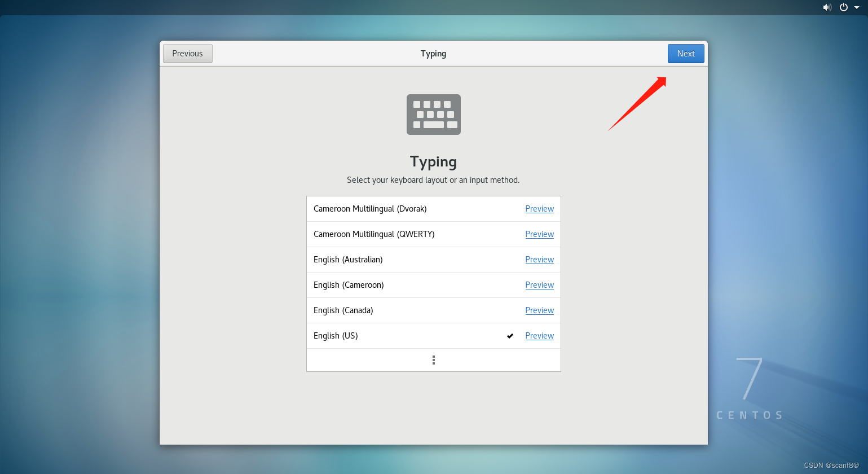Choose English (Cameroon) layout
The width and height of the screenshot is (868, 474).
point(434,285)
